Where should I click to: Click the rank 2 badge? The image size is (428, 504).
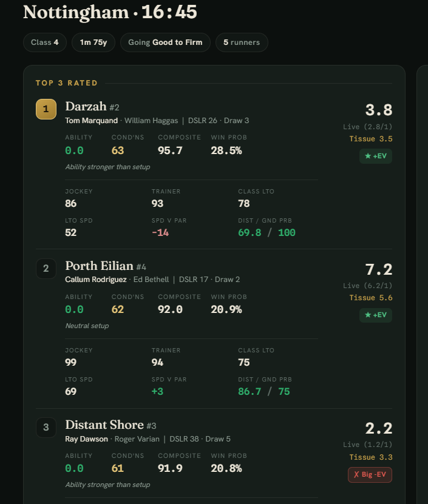click(46, 269)
